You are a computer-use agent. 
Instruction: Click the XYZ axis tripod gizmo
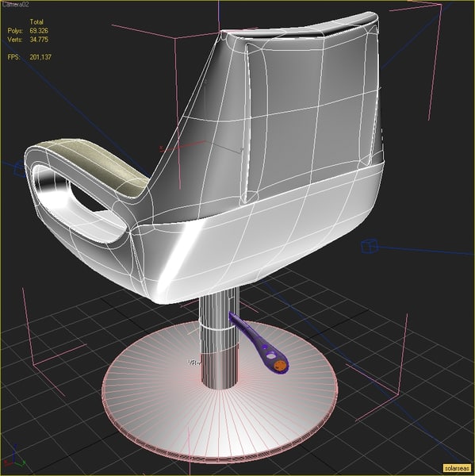click(14, 458)
